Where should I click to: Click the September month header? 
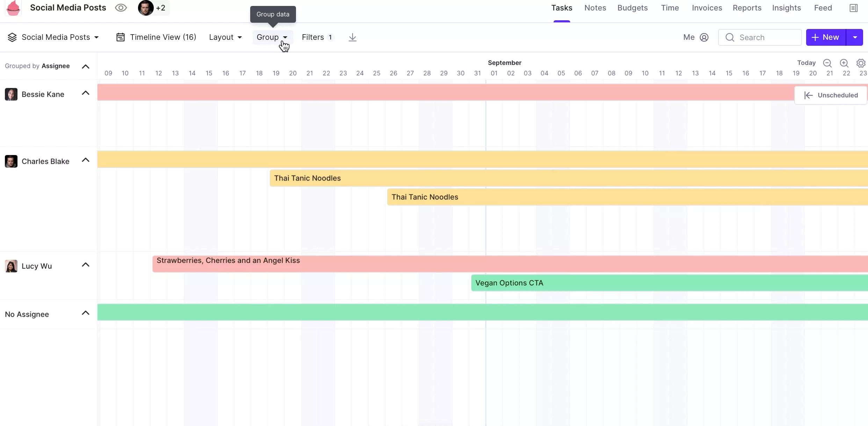point(505,63)
